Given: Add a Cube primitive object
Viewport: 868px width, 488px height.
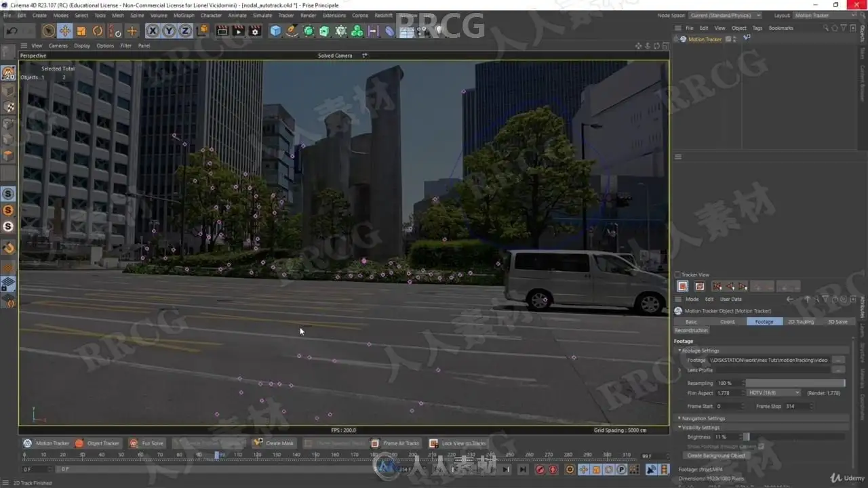Looking at the screenshot, I should 275,30.
